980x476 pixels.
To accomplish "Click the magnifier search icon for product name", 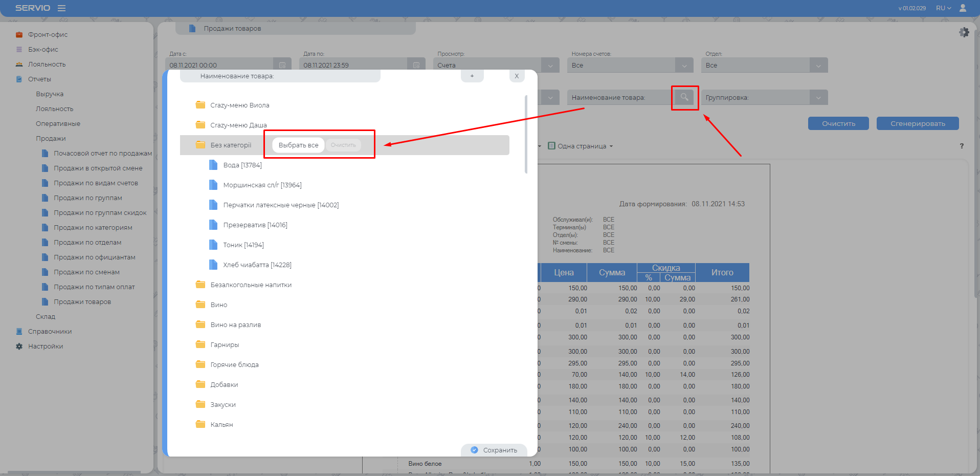I will (684, 97).
